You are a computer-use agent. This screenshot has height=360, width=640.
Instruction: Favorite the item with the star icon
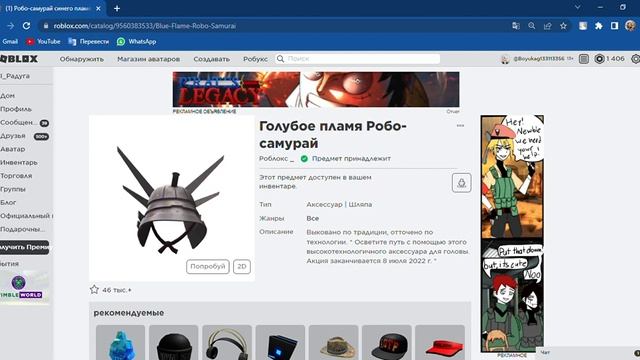94,290
